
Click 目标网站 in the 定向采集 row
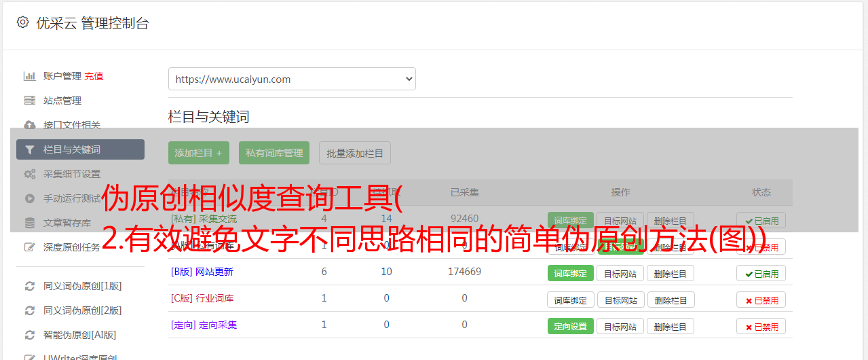tap(620, 326)
